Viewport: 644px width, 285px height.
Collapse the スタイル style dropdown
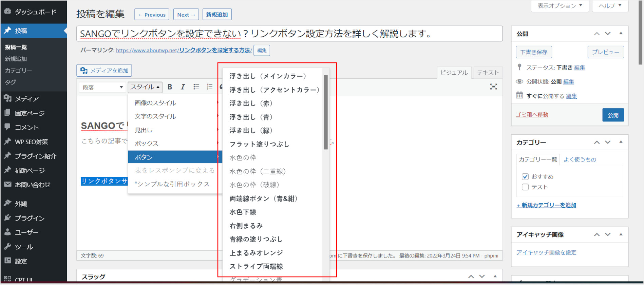145,87
